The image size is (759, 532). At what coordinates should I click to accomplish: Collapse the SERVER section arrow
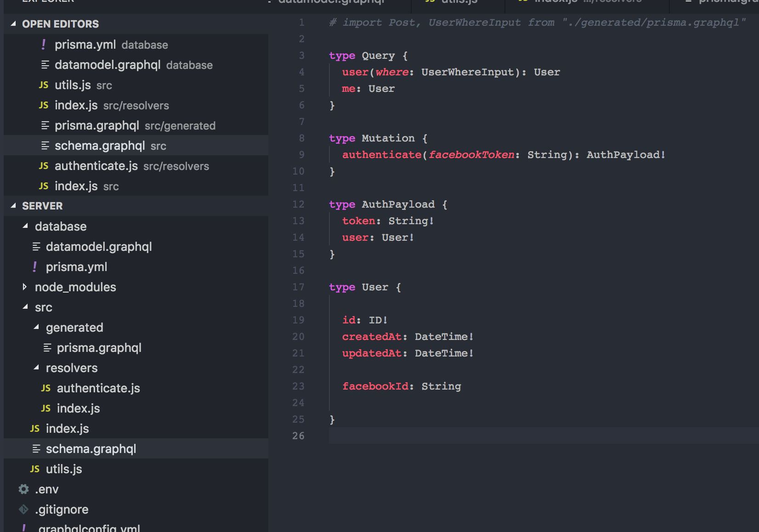click(x=13, y=205)
